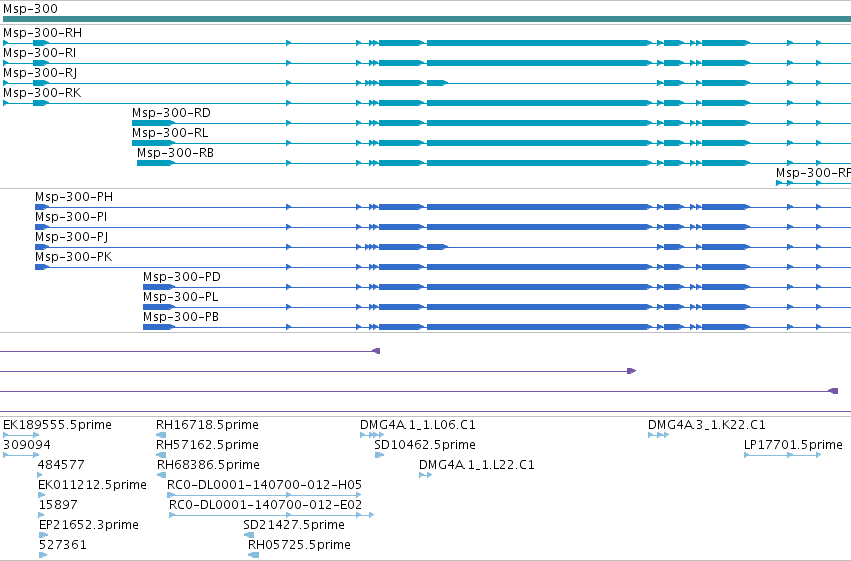Screen dimensions: 851x561
Task: Click the RH05725.5prime EST label
Action: pos(300,545)
